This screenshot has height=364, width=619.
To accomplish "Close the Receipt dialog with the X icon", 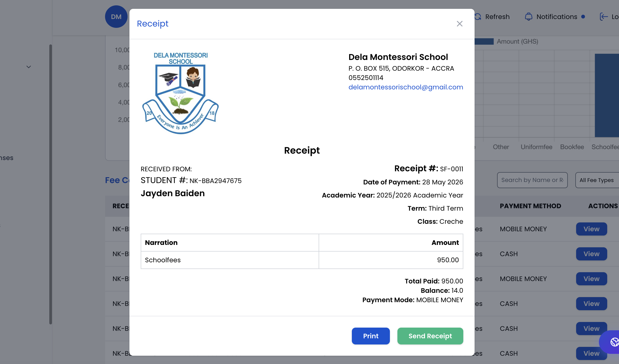I will pyautogui.click(x=460, y=24).
